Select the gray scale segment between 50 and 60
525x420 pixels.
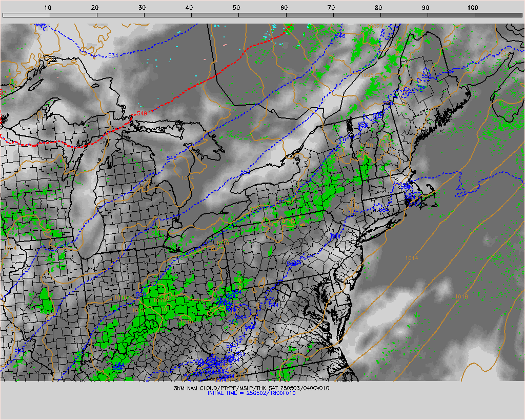click(262, 15)
